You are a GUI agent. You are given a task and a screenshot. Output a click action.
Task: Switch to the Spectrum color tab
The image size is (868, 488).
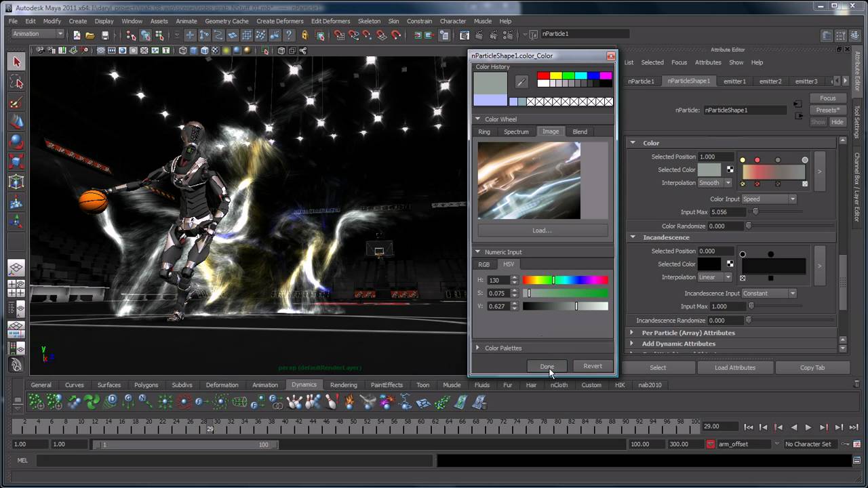(x=516, y=131)
